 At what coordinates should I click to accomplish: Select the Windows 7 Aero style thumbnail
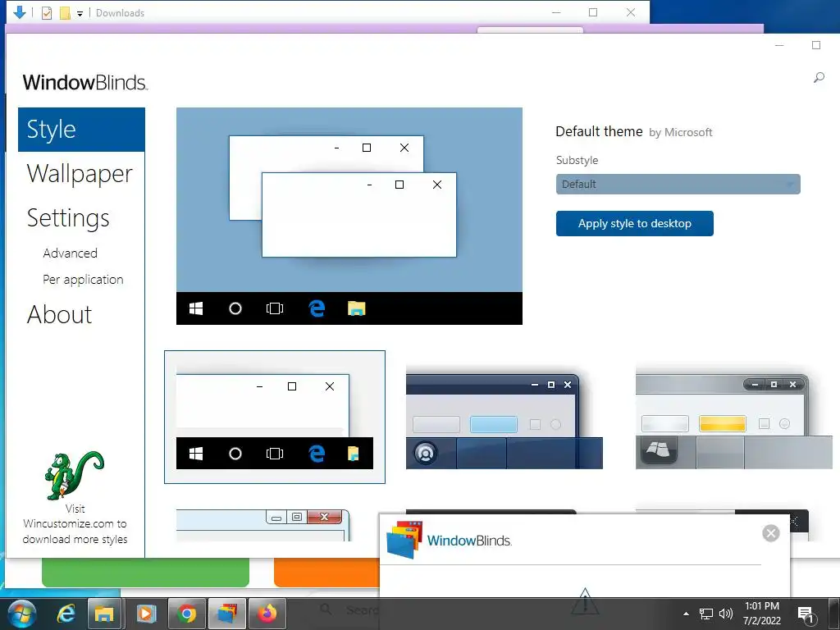263,526
